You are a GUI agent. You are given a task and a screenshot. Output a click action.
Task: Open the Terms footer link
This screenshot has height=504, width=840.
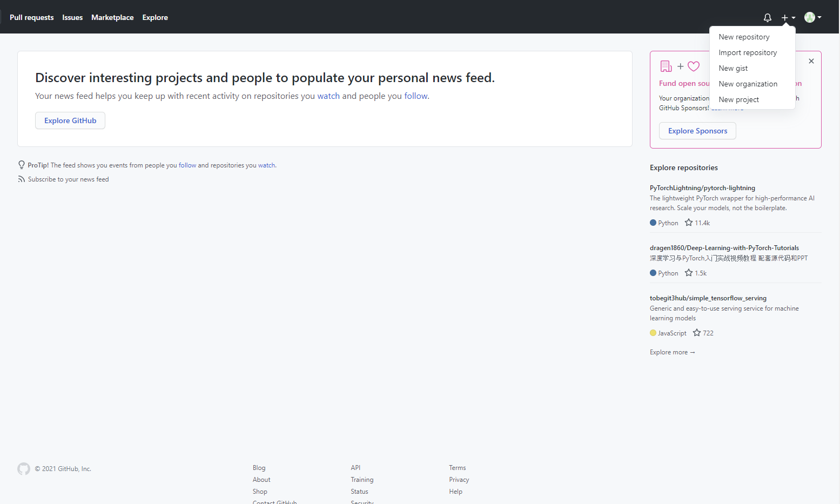[457, 468]
